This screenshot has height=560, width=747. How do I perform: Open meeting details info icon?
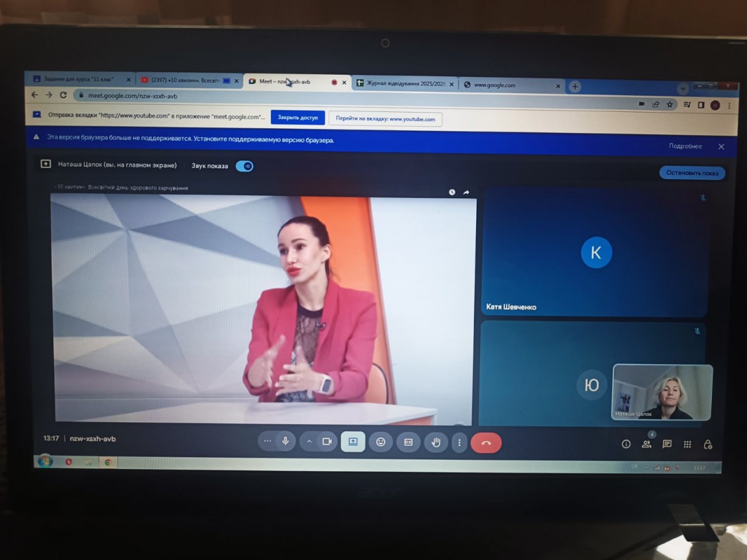pos(626,444)
